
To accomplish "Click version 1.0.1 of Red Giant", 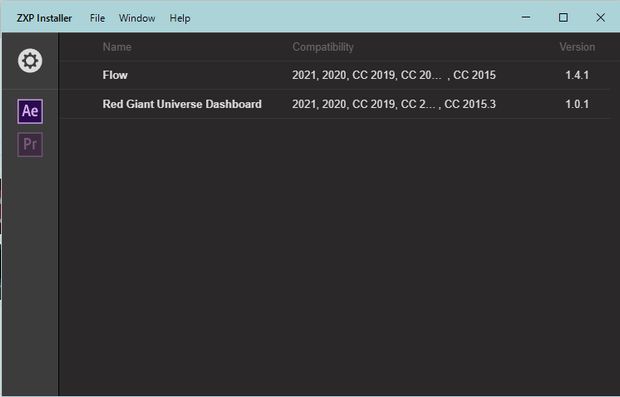I will pyautogui.click(x=577, y=104).
